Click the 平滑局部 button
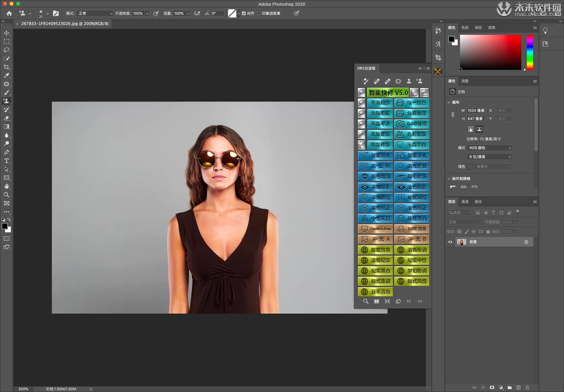564x392 pixels. point(380,103)
